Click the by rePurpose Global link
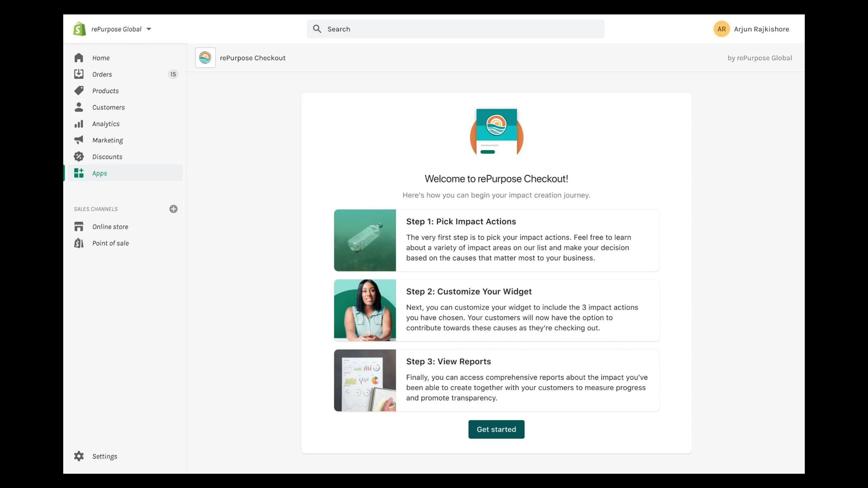868x488 pixels. point(759,58)
